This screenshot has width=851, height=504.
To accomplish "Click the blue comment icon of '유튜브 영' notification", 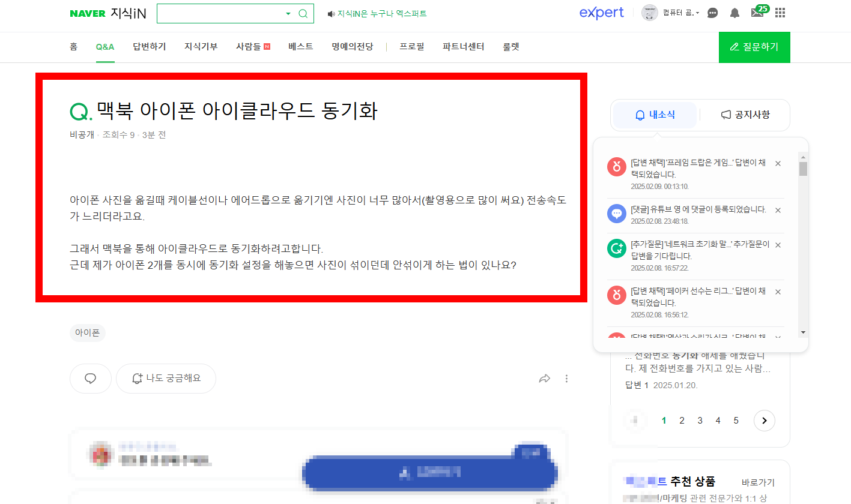I will point(617,213).
